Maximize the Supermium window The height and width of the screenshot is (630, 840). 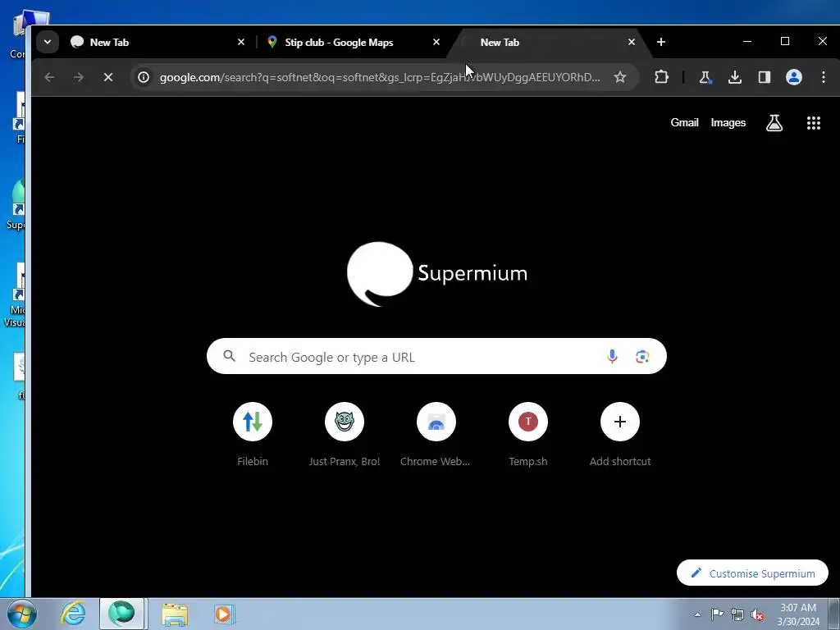pos(785,41)
